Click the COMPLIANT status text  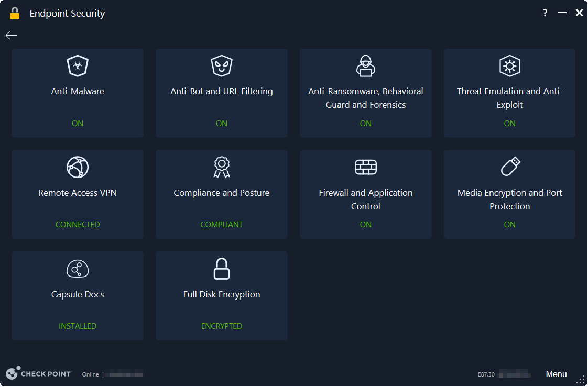[222, 225]
